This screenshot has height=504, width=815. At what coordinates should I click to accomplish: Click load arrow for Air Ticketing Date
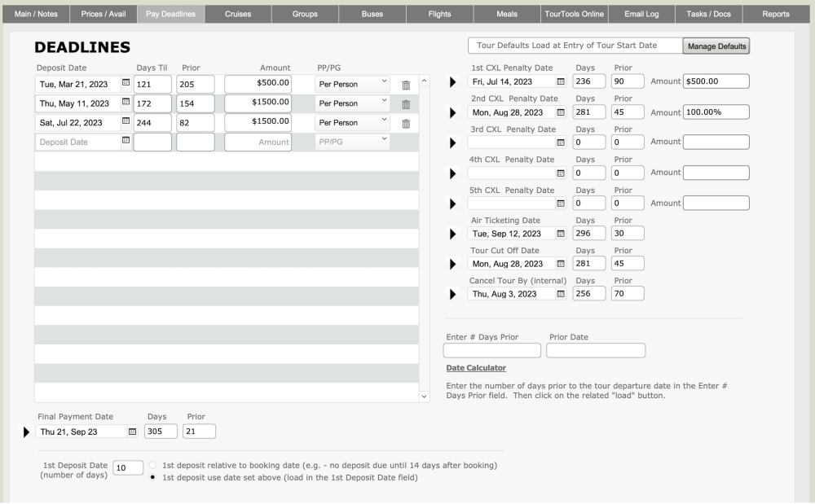452,234
